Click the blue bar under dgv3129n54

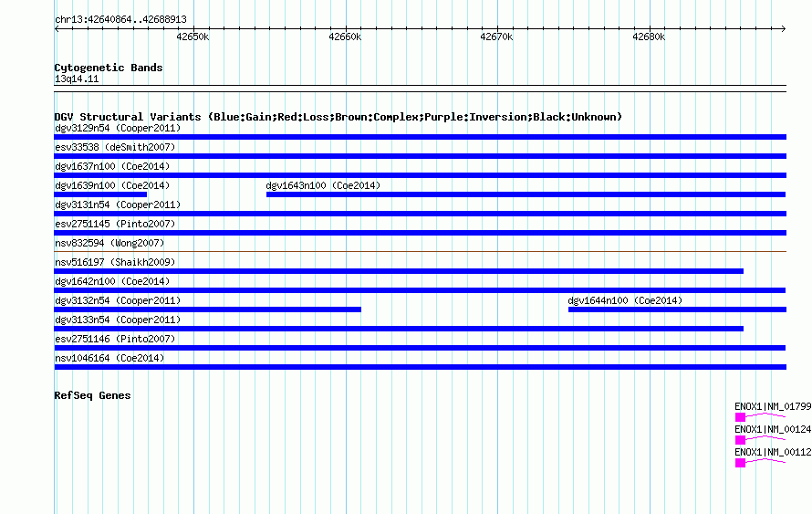(x=420, y=137)
